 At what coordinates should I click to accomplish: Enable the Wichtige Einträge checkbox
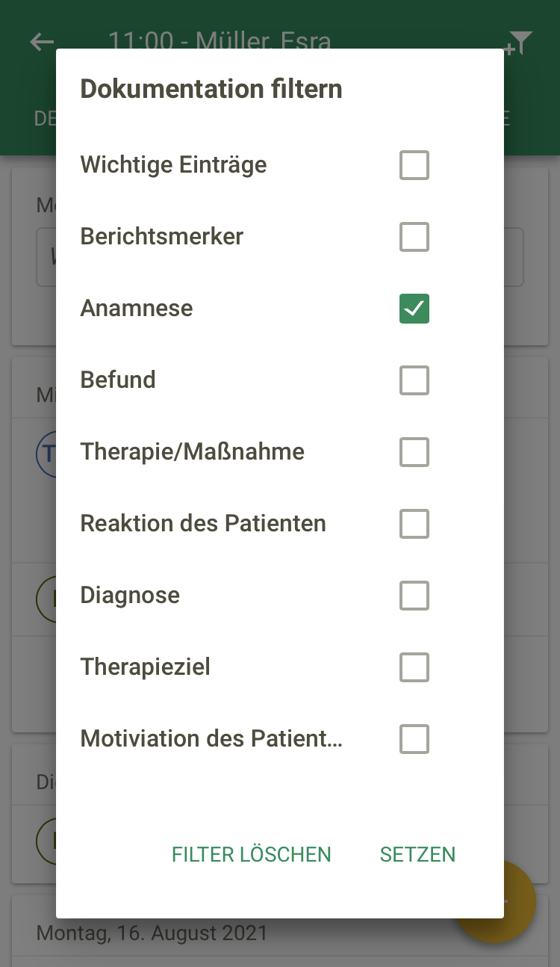[x=414, y=165]
